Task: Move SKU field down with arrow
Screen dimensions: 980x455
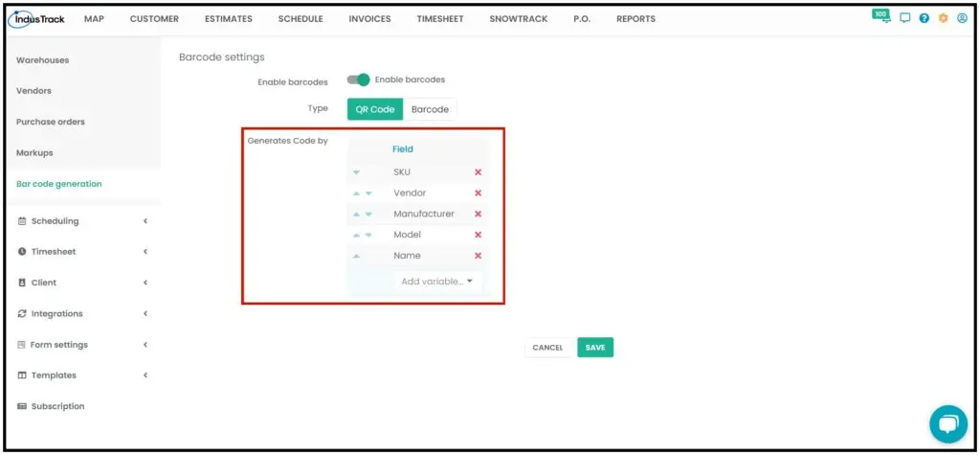Action: point(356,172)
